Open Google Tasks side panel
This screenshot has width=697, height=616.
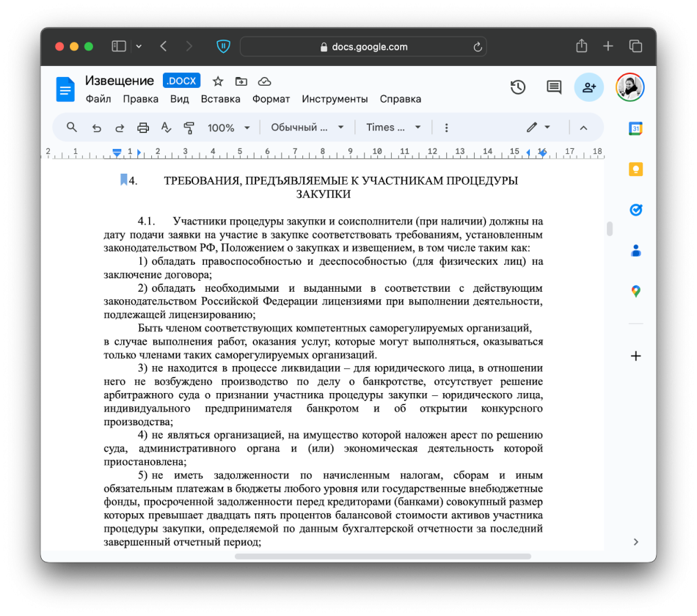pyautogui.click(x=635, y=210)
